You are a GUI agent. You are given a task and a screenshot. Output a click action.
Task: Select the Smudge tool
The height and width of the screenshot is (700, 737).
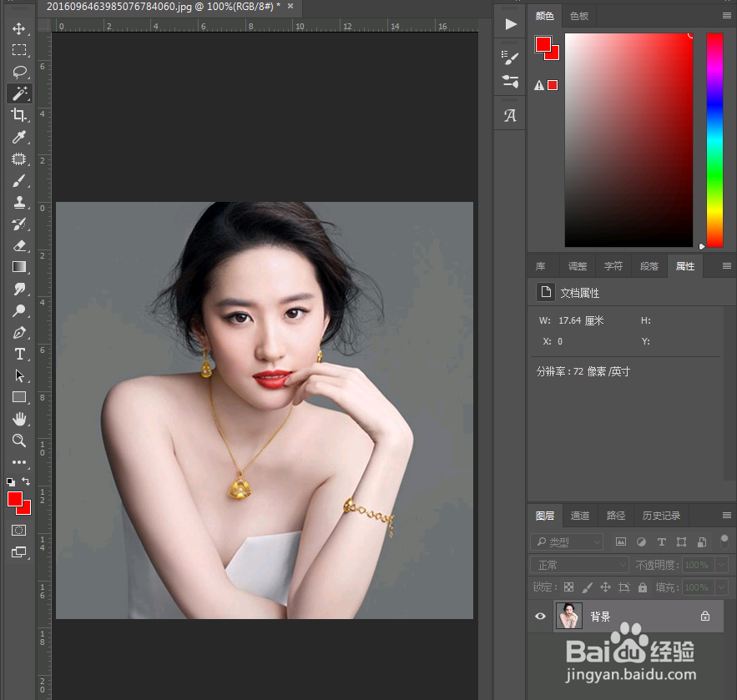click(19, 289)
